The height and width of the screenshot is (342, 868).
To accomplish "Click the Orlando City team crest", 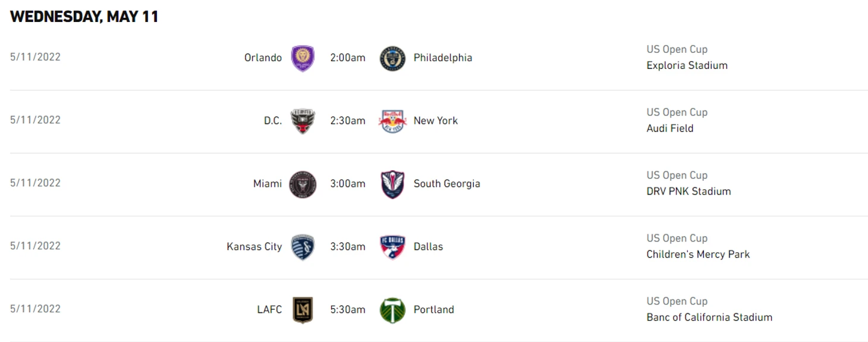I will pos(303,58).
